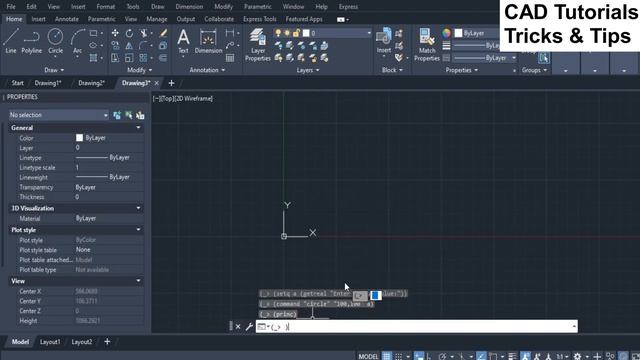Open Layer Properties manager

[x=258, y=44]
